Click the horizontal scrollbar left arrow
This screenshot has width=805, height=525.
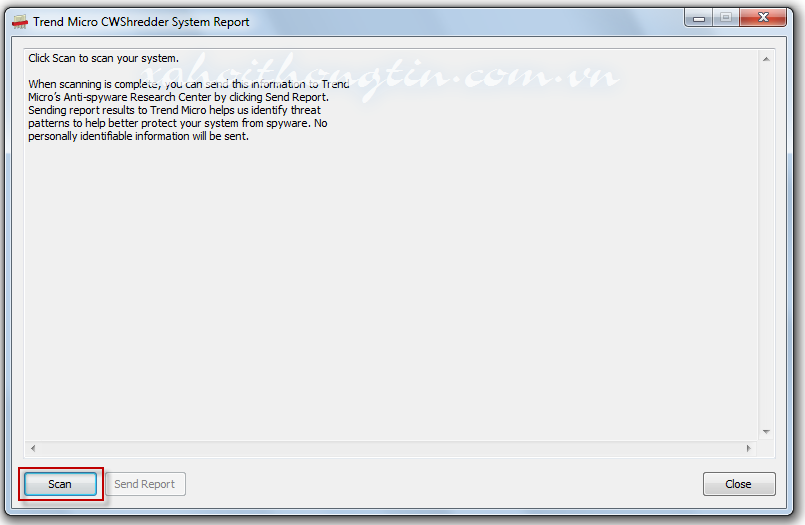[33, 448]
